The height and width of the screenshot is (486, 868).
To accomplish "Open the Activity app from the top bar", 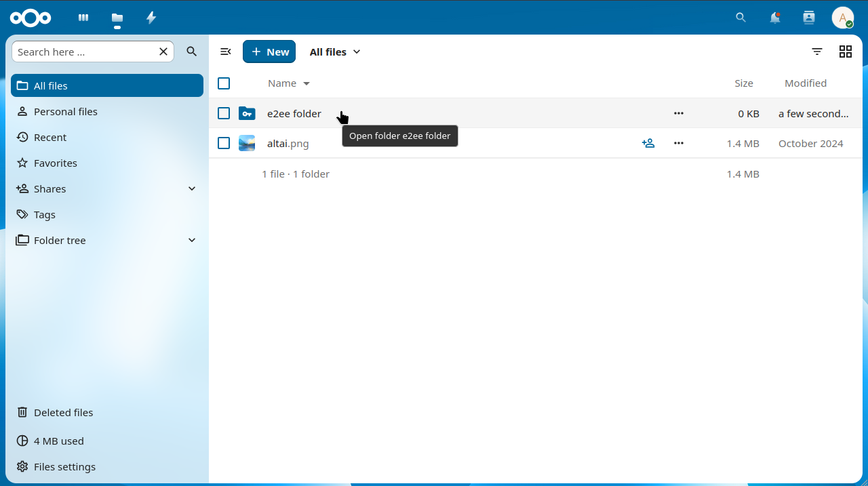I will 151,18.
